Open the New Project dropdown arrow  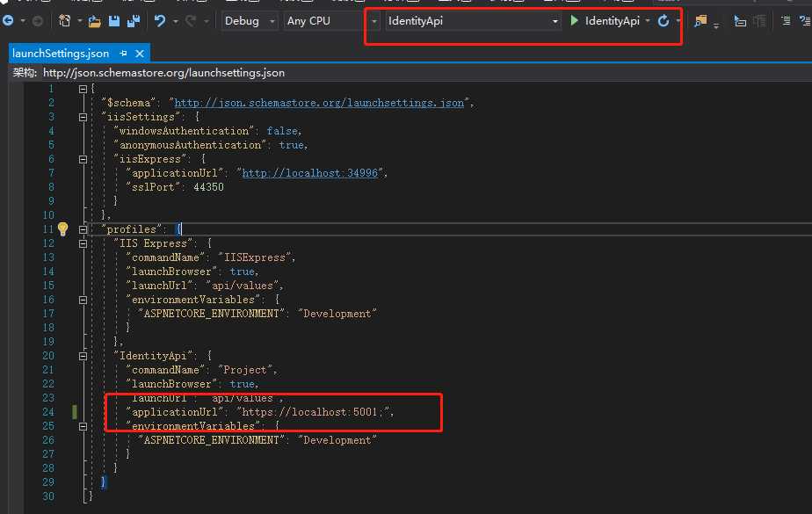coord(80,21)
